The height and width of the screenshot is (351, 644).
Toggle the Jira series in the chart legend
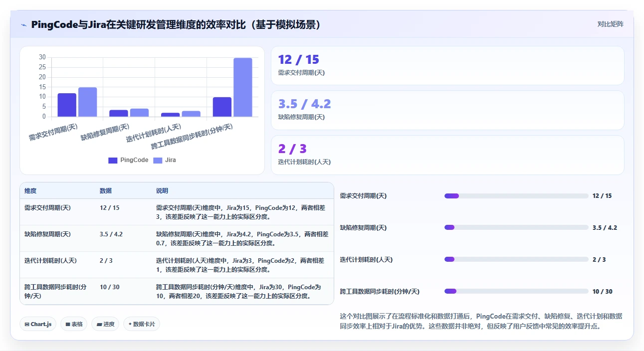coord(164,160)
